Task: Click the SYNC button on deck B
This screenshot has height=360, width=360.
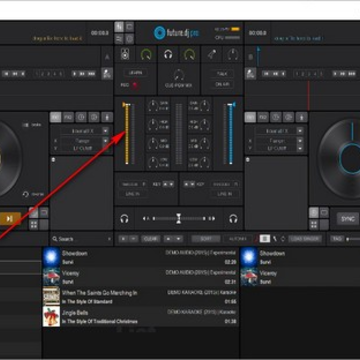Action: (x=347, y=219)
